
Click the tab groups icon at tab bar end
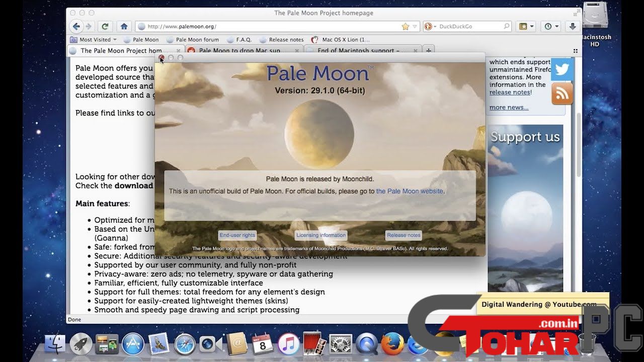click(x=576, y=51)
